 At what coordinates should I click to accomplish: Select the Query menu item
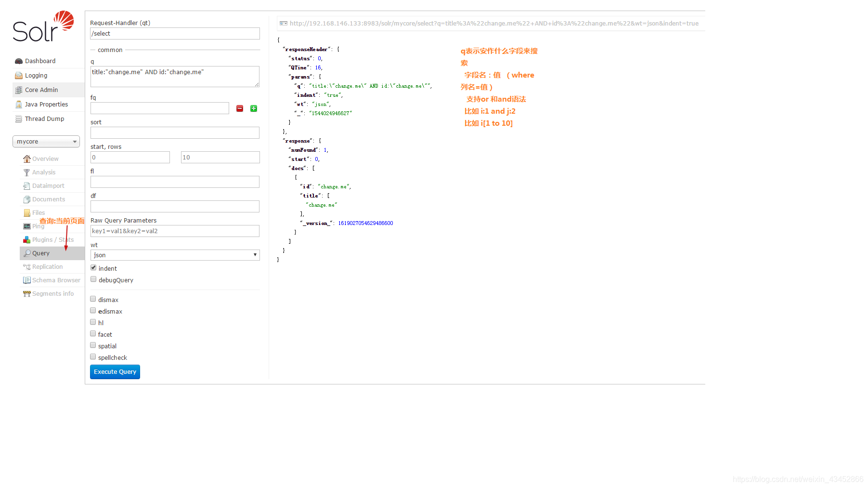coord(52,253)
